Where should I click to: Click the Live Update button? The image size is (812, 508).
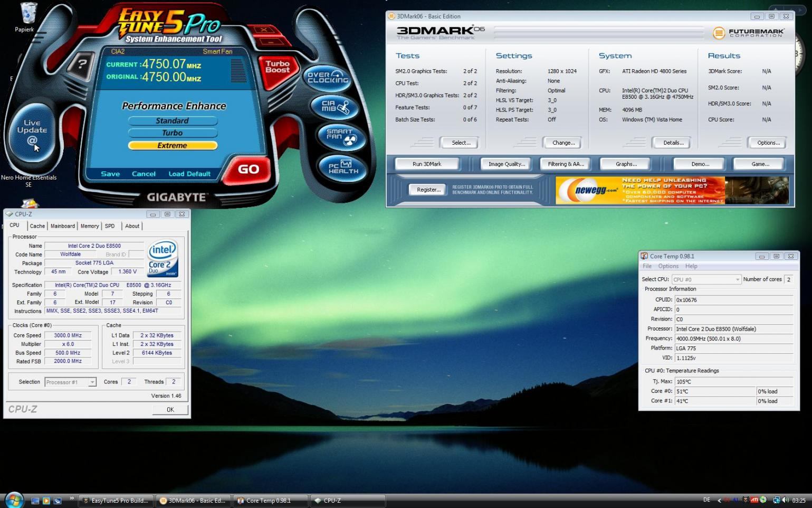coord(32,132)
